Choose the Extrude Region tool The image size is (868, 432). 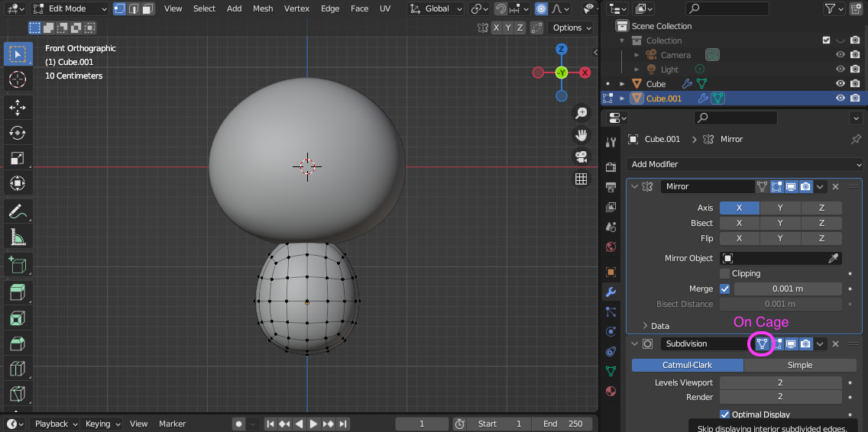pyautogui.click(x=17, y=292)
